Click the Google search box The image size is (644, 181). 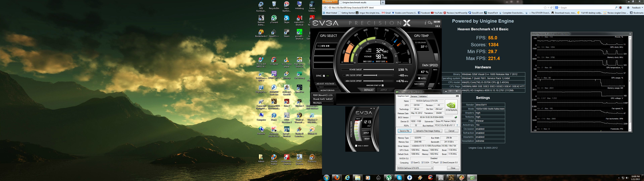[586, 8]
